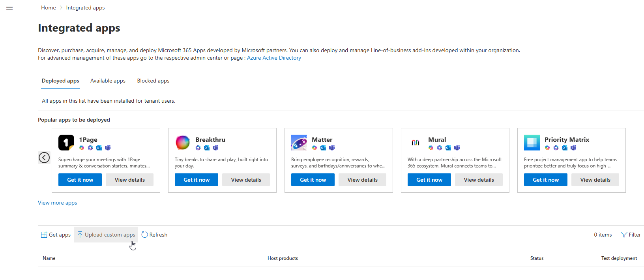Click the Outlook icon under Mural

point(448,148)
